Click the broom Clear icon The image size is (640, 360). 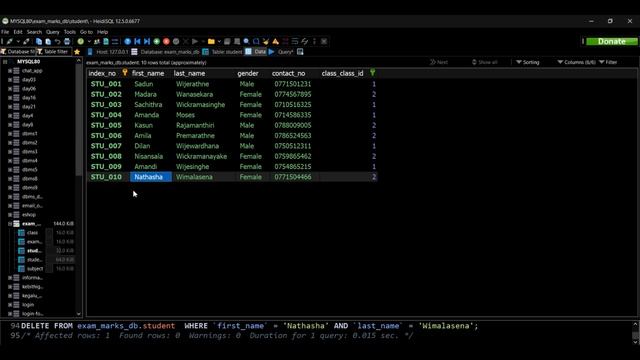click(266, 41)
